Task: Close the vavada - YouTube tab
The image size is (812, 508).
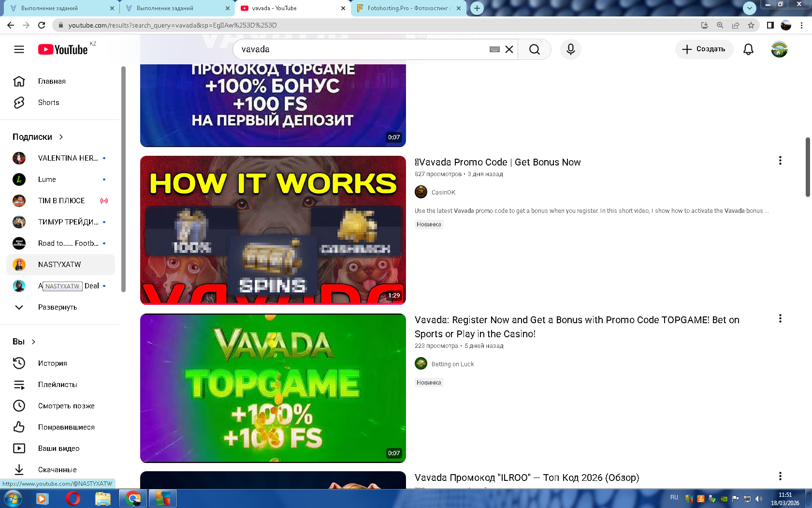Action: pyautogui.click(x=343, y=8)
